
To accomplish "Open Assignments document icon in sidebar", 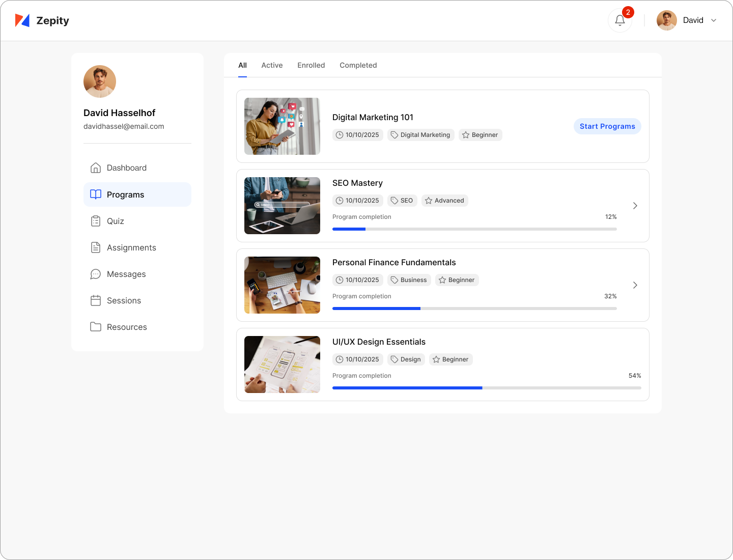I will (x=96, y=247).
